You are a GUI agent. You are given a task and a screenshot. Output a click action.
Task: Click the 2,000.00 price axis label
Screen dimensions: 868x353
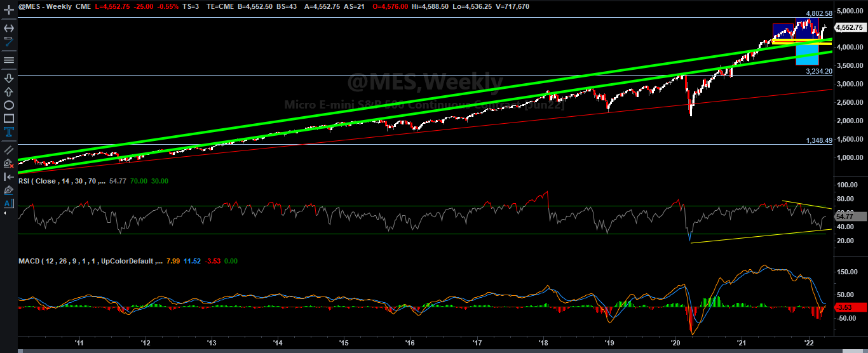pos(851,121)
